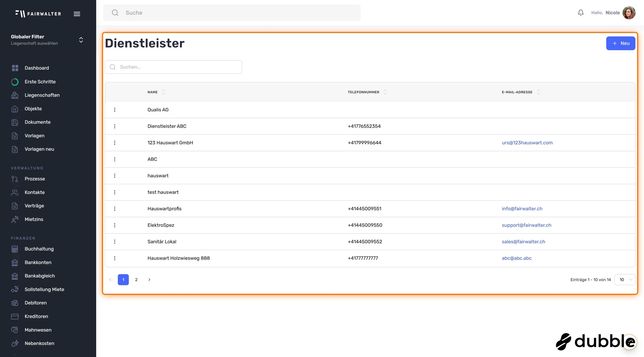Image resolution: width=644 pixels, height=357 pixels.
Task: Open the three-dot menu for Hauswartprofis
Action: click(x=115, y=209)
